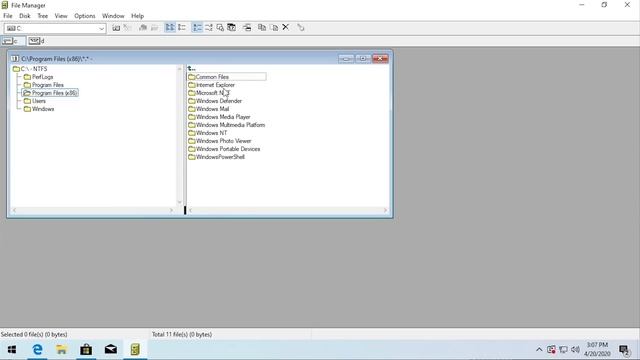Maximize the C:\Program Files (x86) child window
This screenshot has width=640, height=360.
363,59
